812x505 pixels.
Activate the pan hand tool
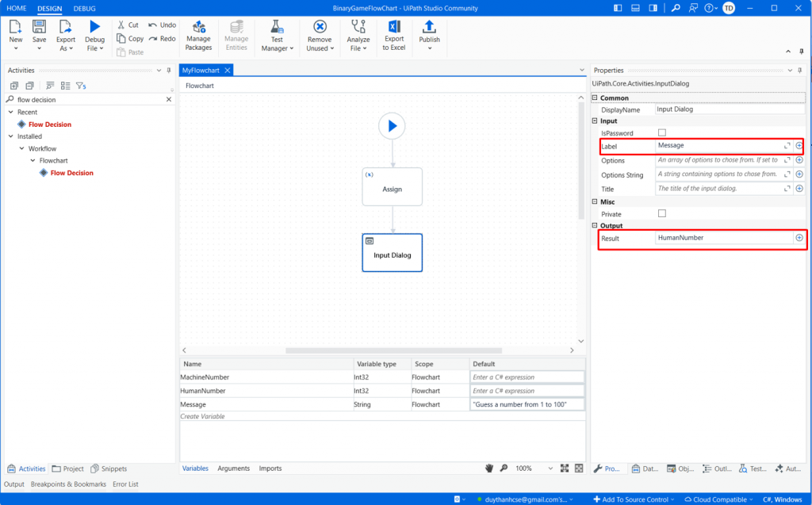pyautogui.click(x=489, y=469)
